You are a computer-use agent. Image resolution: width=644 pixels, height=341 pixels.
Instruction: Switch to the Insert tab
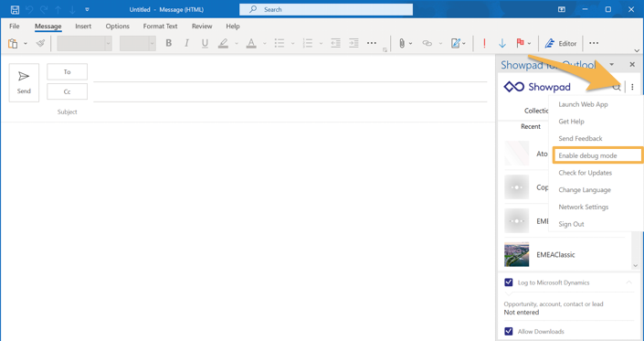tap(83, 27)
